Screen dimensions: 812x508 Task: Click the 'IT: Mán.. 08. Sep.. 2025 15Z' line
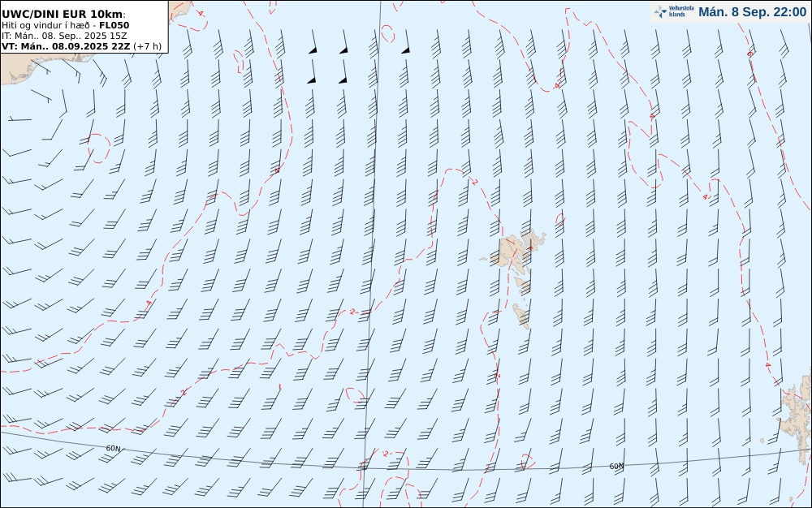point(64,36)
